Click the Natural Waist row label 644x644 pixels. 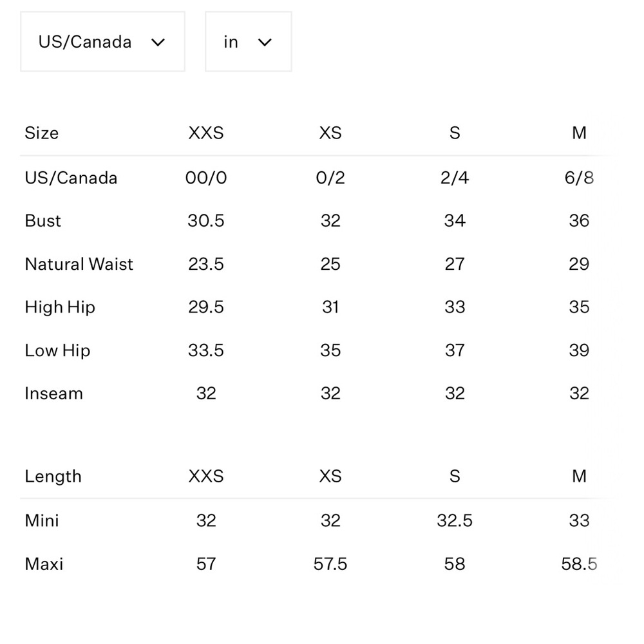point(79,264)
